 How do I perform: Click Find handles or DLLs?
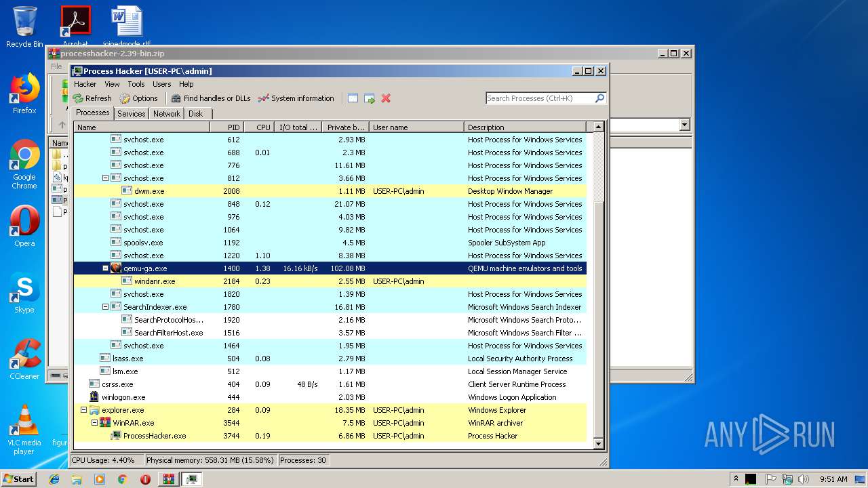211,98
